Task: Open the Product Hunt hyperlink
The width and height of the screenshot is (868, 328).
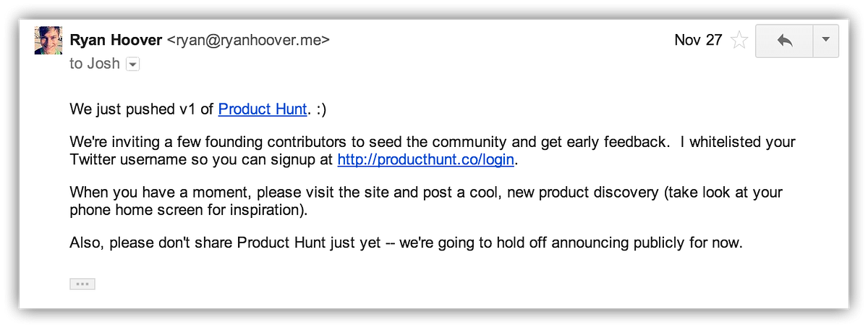Action: click(263, 110)
